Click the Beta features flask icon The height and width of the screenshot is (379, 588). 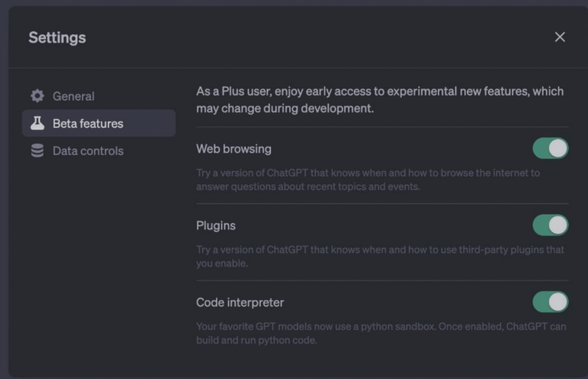click(x=37, y=123)
